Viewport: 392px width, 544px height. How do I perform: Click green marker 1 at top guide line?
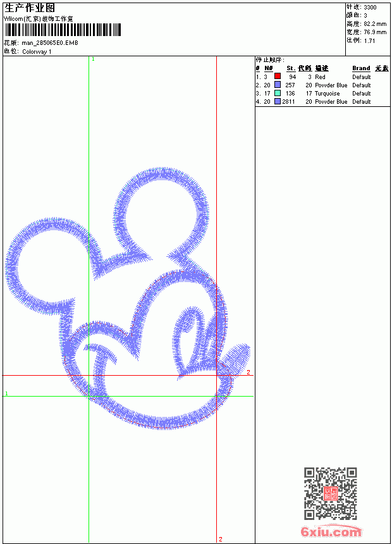pos(93,59)
